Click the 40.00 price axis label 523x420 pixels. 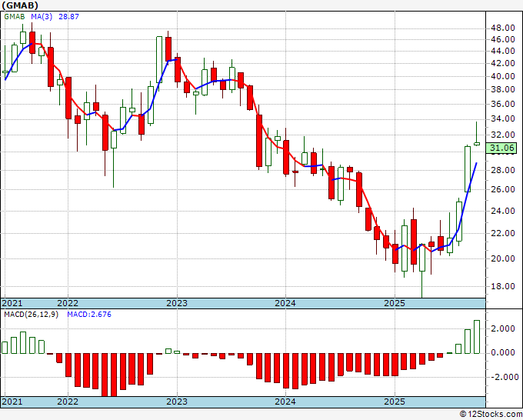click(503, 76)
